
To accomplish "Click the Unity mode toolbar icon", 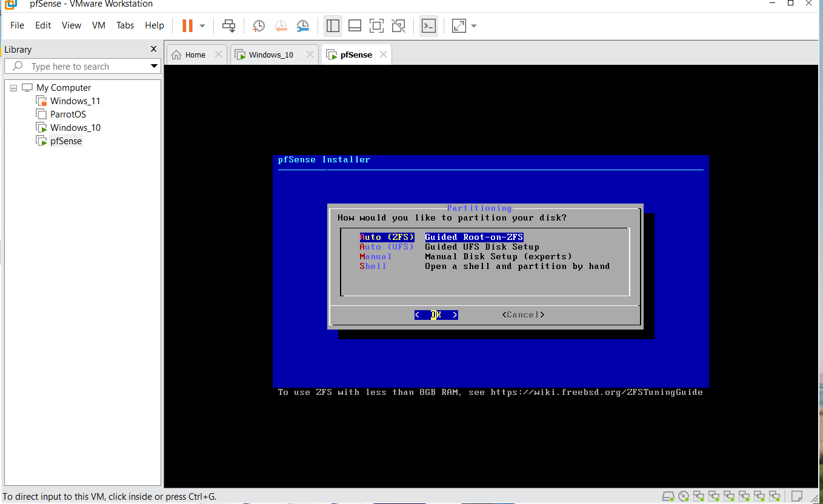I will tap(398, 25).
